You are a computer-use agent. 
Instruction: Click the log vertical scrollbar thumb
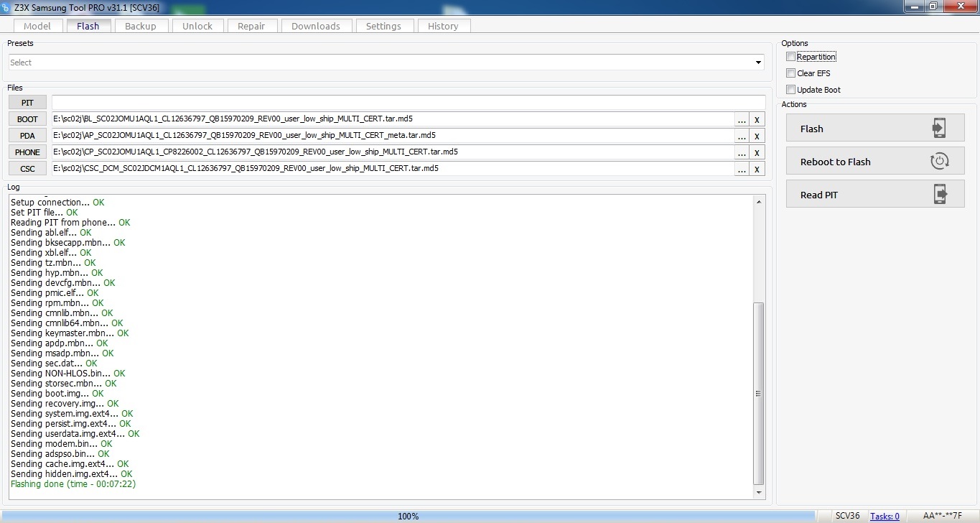click(x=759, y=393)
